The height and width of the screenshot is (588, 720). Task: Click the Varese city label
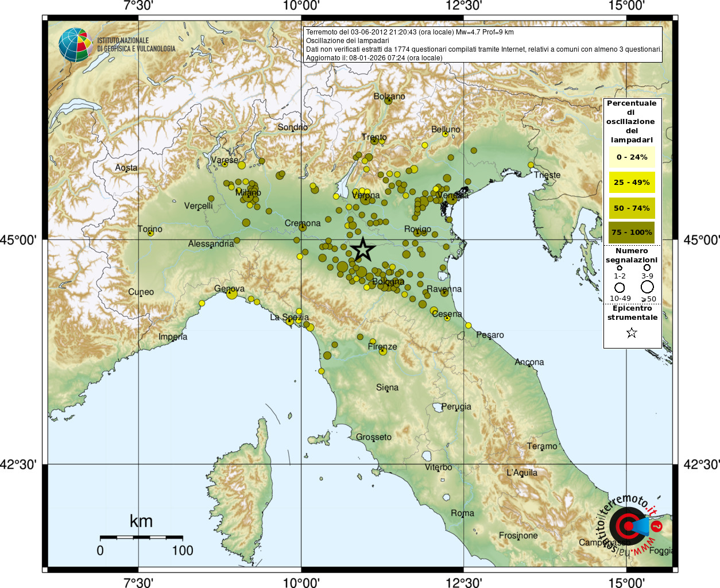[x=224, y=160]
